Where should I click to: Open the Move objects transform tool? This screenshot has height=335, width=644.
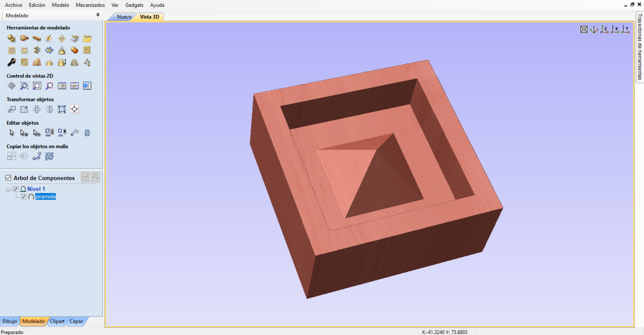click(x=11, y=109)
